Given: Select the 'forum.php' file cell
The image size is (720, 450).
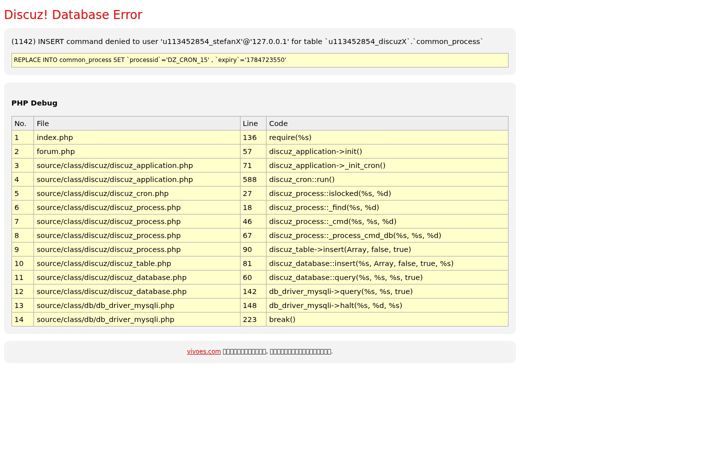Looking at the screenshot, I should (x=137, y=152).
